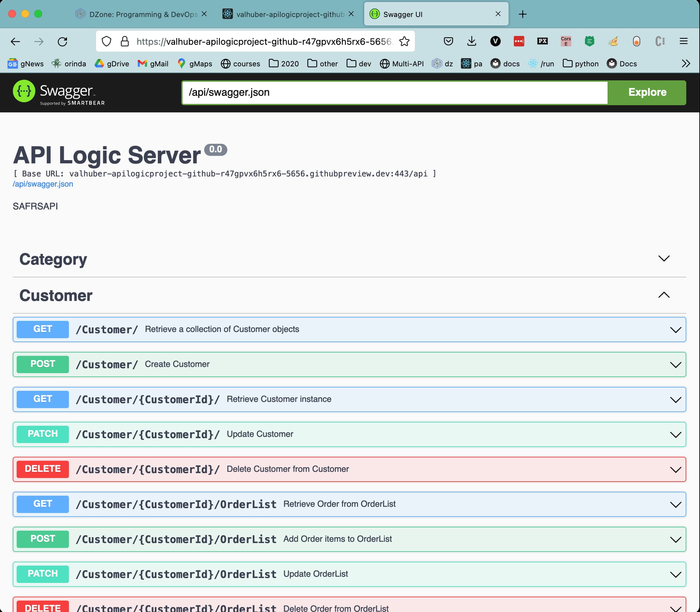Screen dimensions: 700x612
Task: Click the red LastPass extension icon
Action: coord(519,41)
